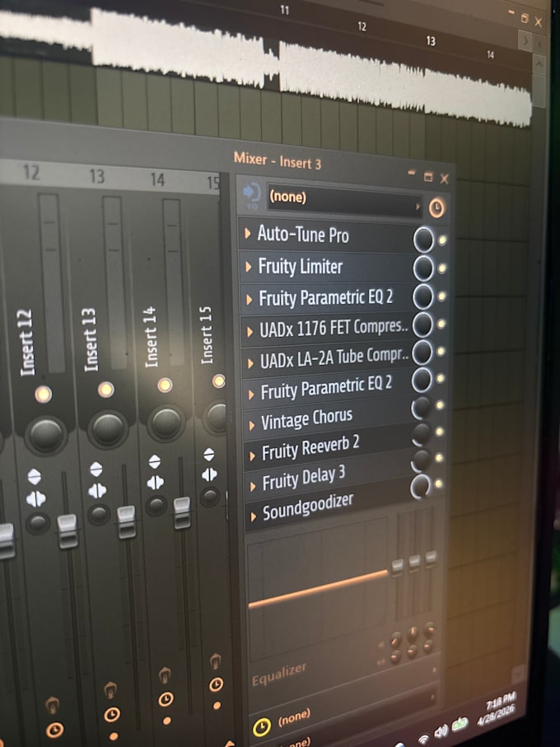
Task: Open the Fruity Limiter plugin window
Action: click(x=300, y=266)
